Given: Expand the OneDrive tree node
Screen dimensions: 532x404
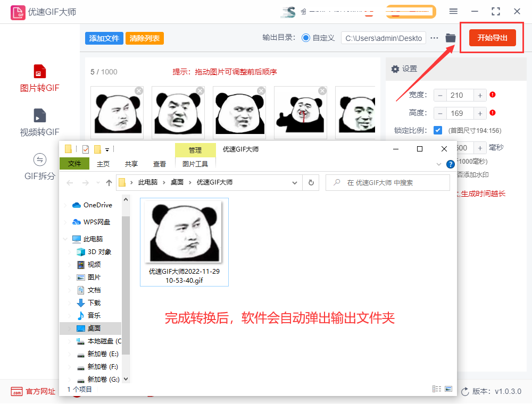Looking at the screenshot, I should coord(65,205).
